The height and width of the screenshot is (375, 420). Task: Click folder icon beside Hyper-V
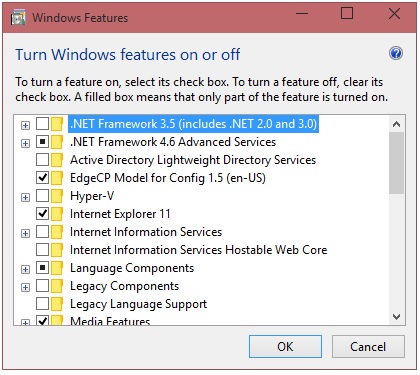(x=57, y=196)
